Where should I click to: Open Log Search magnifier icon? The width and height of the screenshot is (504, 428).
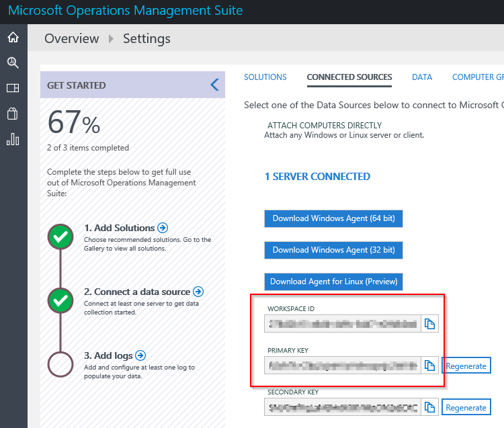[13, 62]
